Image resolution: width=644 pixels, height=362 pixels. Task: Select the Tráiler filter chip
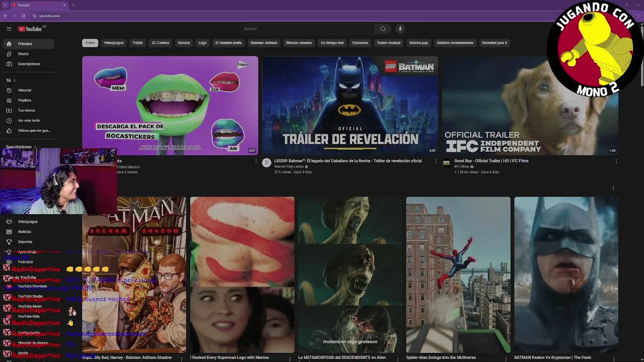138,43
